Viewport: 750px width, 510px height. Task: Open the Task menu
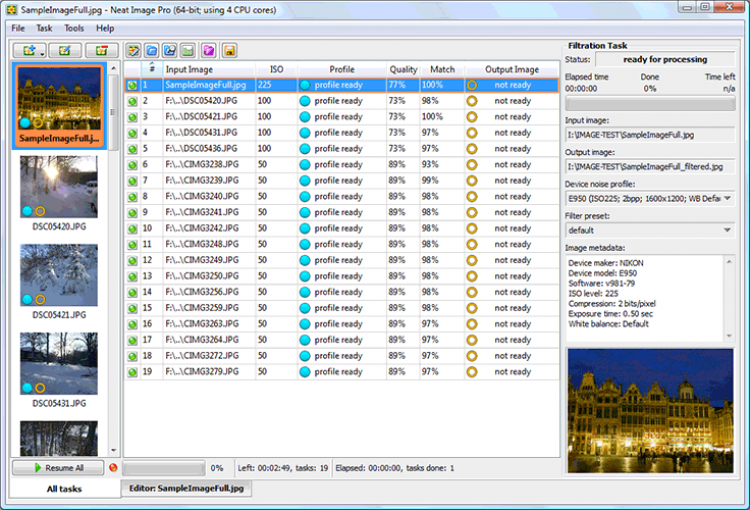coord(44,28)
